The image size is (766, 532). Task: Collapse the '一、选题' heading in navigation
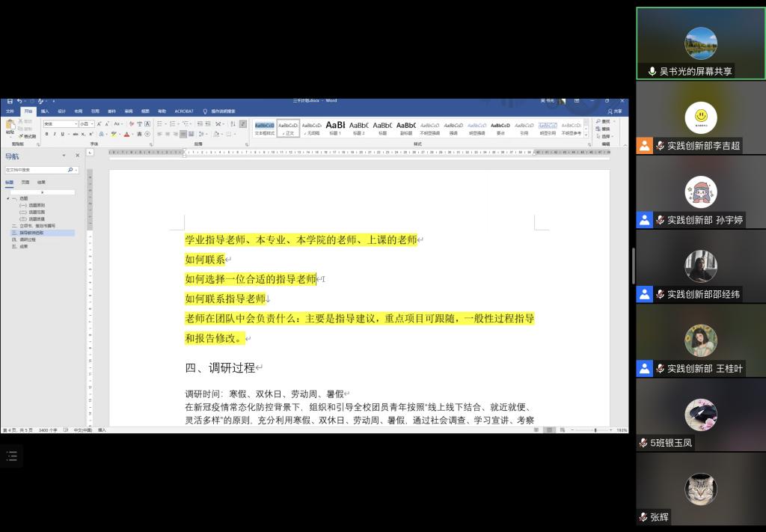(7, 198)
